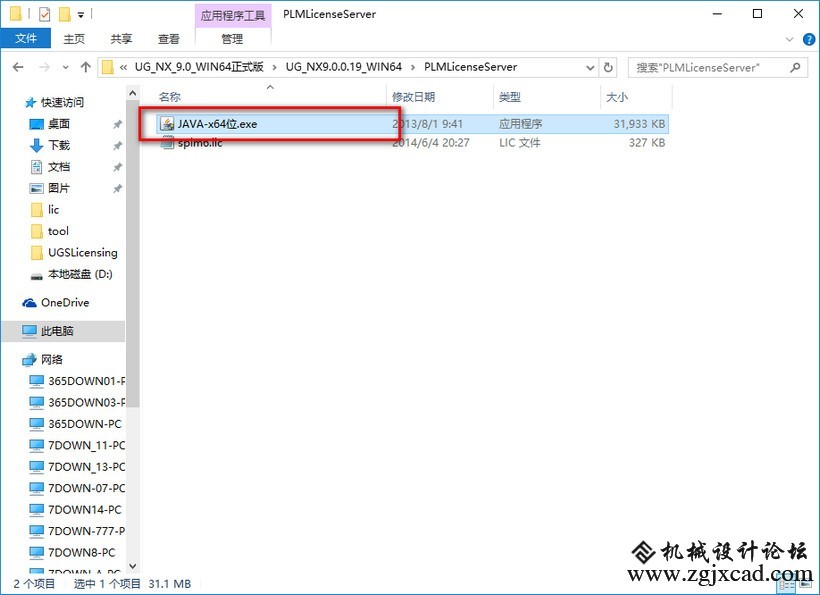Navigate to UG_NX_9.0_WIN64正式版 in the address bar

199,67
